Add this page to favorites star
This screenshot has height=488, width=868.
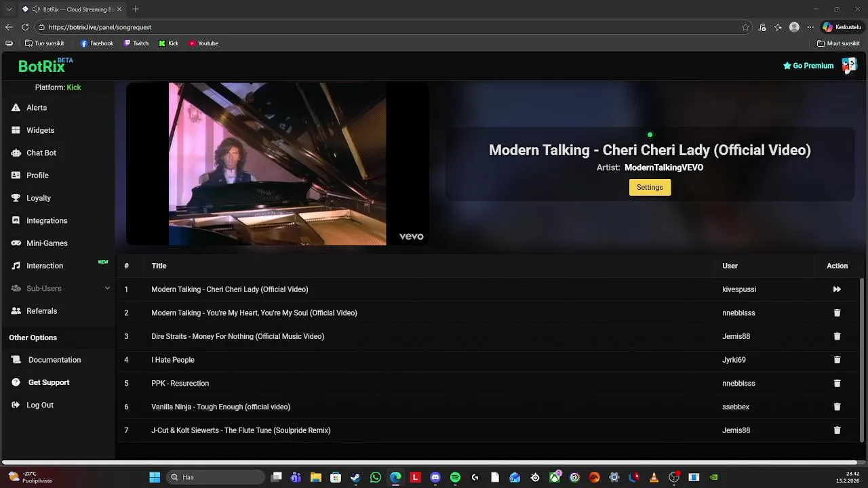pyautogui.click(x=745, y=27)
